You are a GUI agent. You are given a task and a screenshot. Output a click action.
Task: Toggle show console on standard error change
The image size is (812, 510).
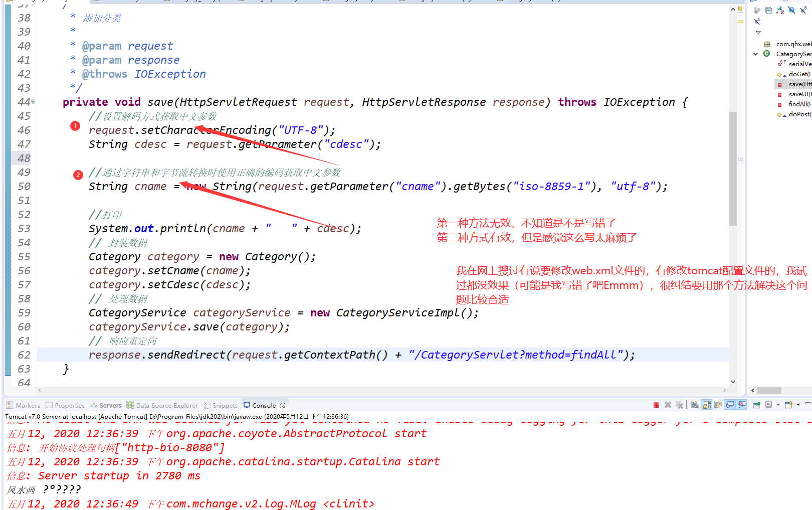pyautogui.click(x=741, y=405)
